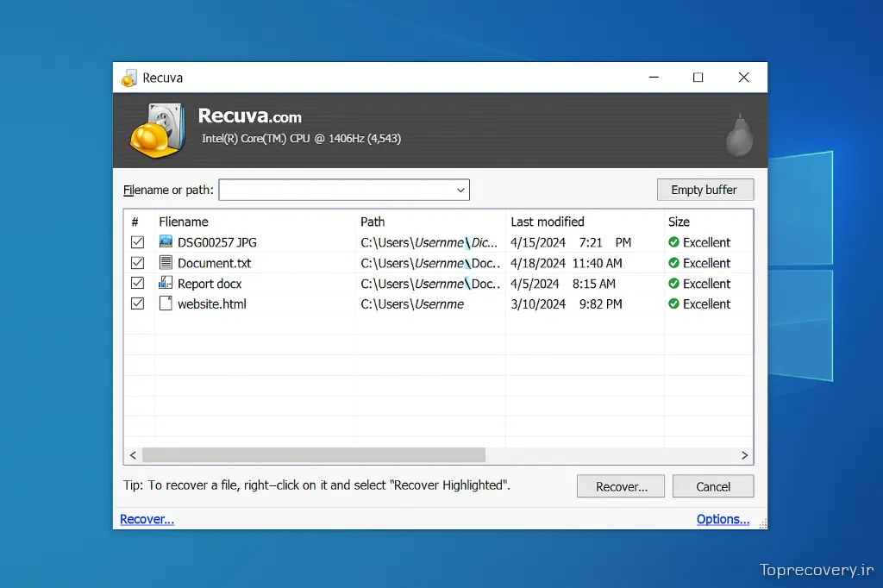Sort by the Last modified column header
This screenshot has height=588, width=883.
pyautogui.click(x=547, y=222)
